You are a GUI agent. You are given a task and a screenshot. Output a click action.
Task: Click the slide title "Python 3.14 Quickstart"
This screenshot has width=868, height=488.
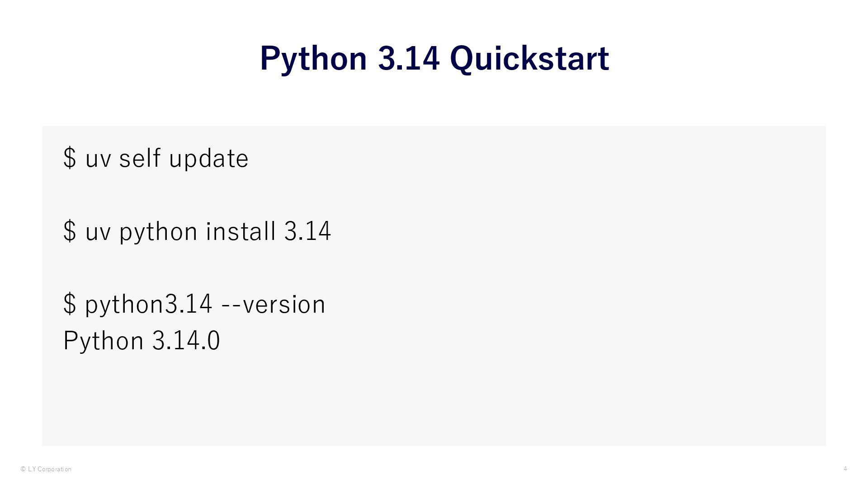click(x=434, y=59)
